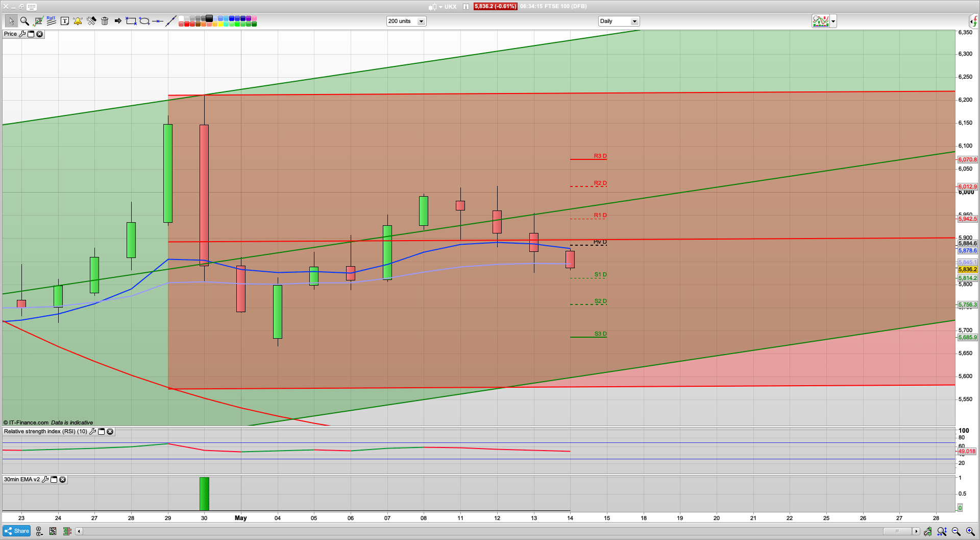Pick the black color swatch

[209, 18]
